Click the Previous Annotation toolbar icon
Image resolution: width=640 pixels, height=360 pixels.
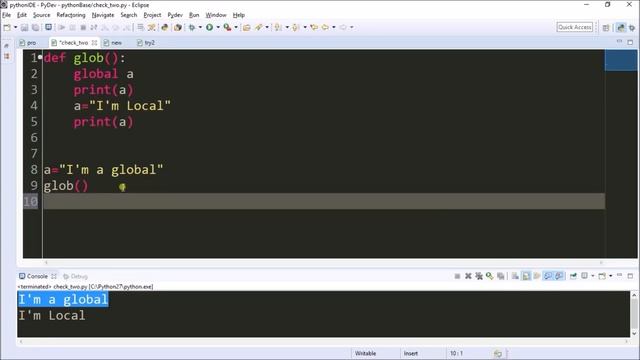[x=296, y=27]
